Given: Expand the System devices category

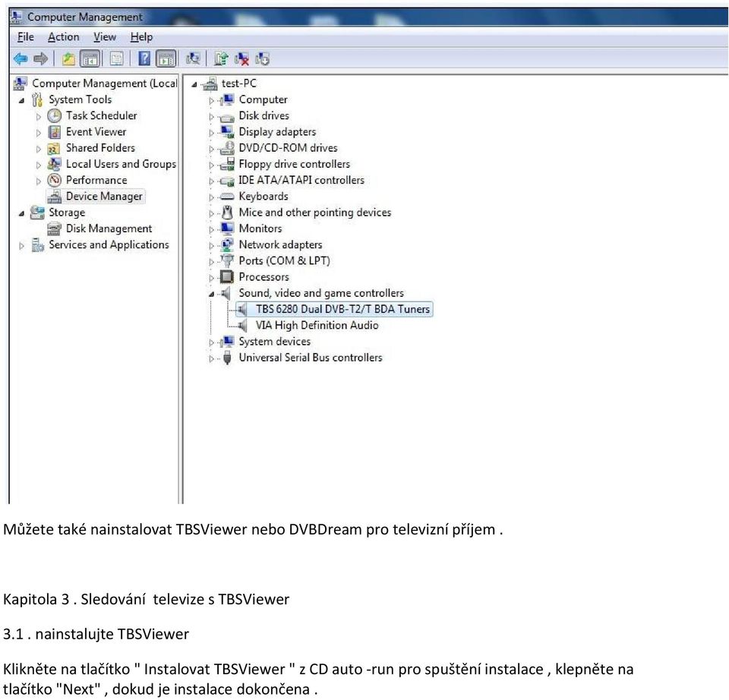Looking at the screenshot, I should click(211, 343).
